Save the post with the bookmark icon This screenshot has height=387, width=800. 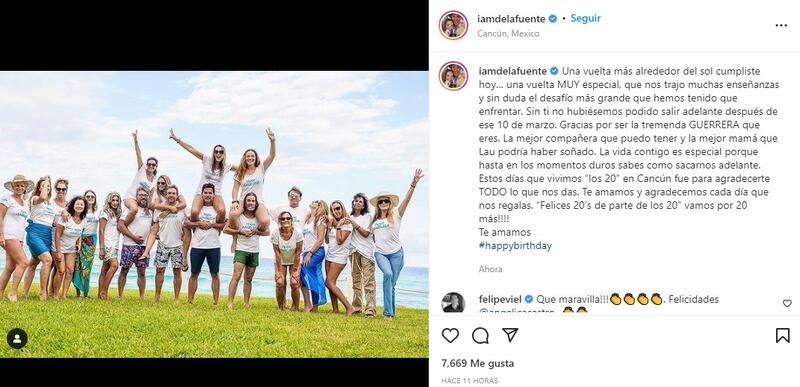[782, 335]
